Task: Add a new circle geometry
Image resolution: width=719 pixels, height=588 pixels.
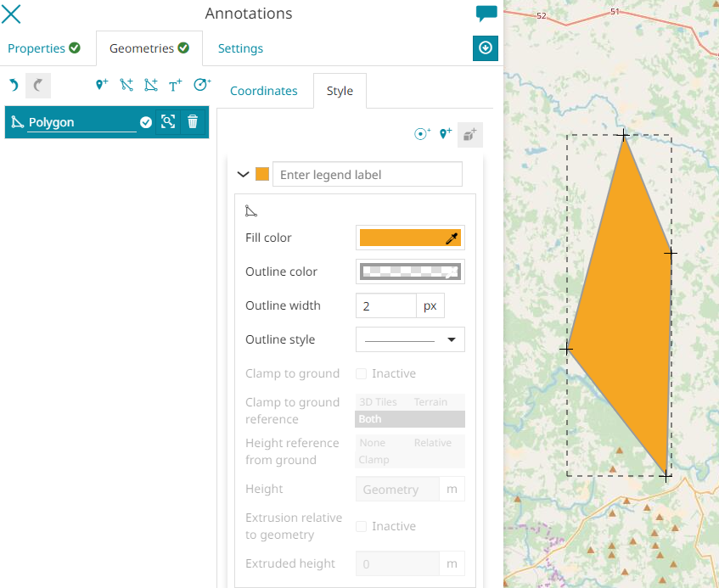Action: tap(201, 85)
